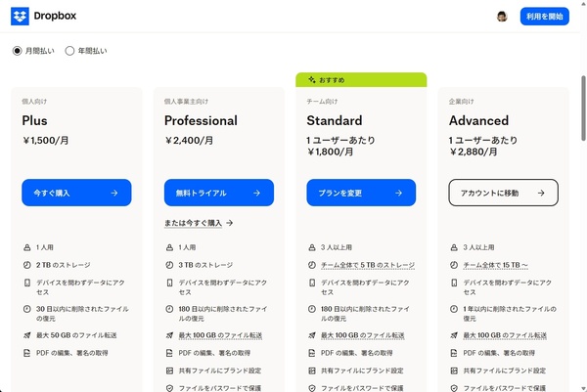The width and height of the screenshot is (587, 392).
Task: Click person icon beside Professional 1人用
Action: point(169,247)
